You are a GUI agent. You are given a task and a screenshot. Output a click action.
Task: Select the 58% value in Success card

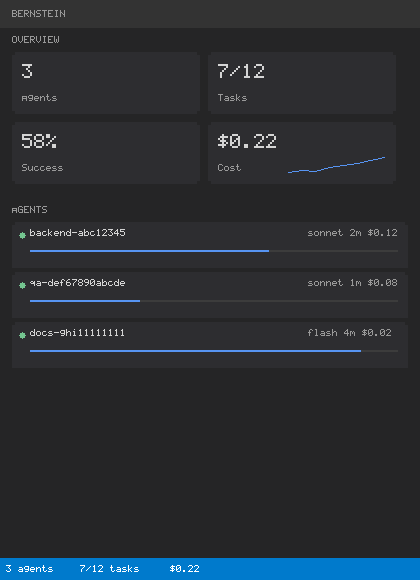39,141
